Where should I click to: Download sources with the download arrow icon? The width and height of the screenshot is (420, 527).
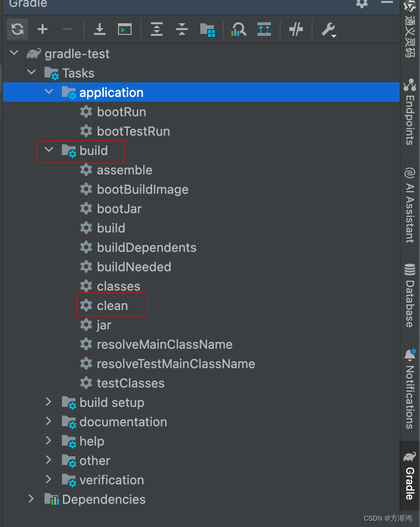[99, 29]
